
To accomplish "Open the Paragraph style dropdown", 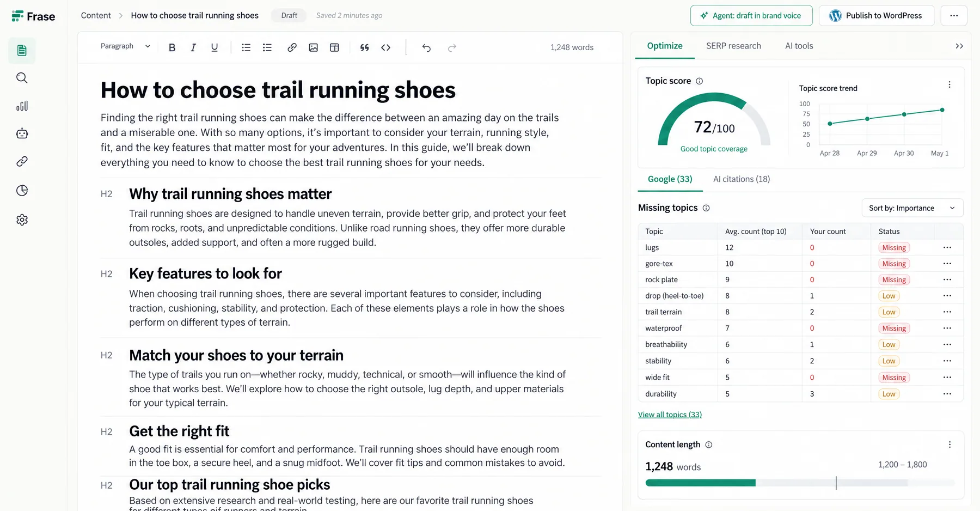I will [x=125, y=46].
